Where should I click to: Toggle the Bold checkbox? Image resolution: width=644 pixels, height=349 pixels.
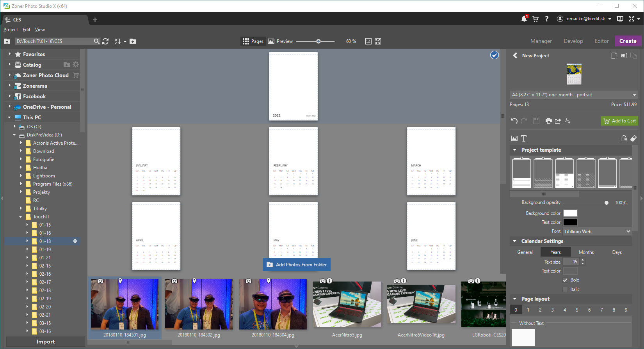point(565,280)
